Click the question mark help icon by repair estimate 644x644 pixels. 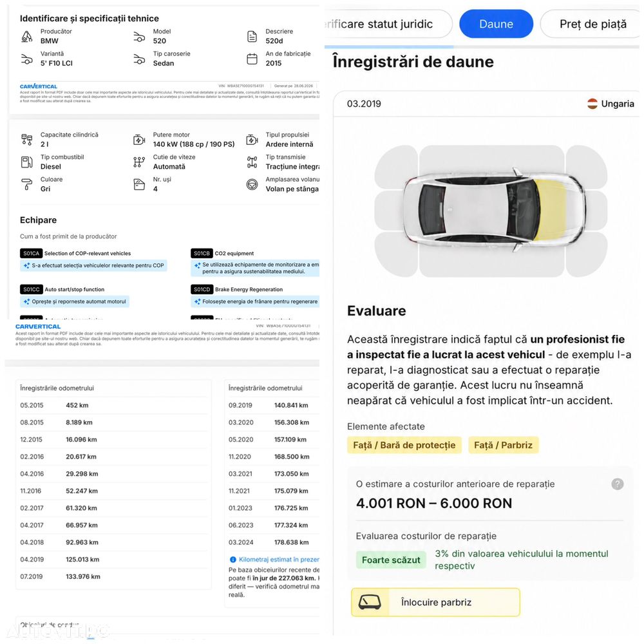pyautogui.click(x=618, y=484)
